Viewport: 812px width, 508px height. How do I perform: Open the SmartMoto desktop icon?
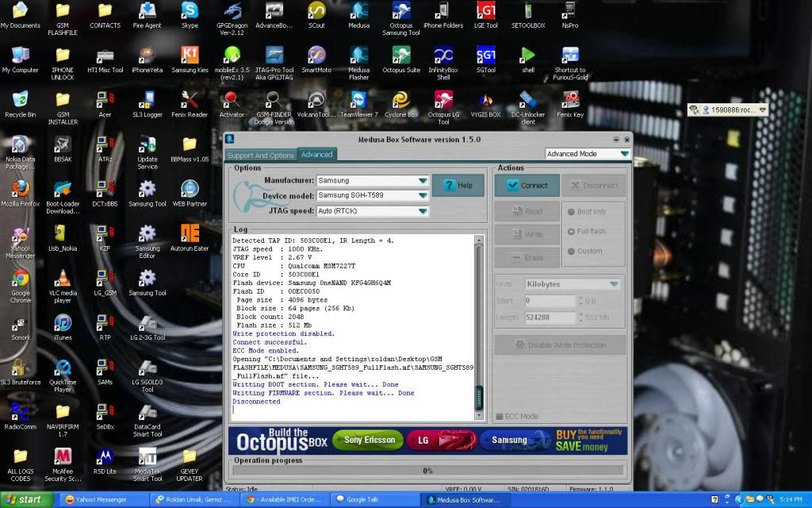316,60
